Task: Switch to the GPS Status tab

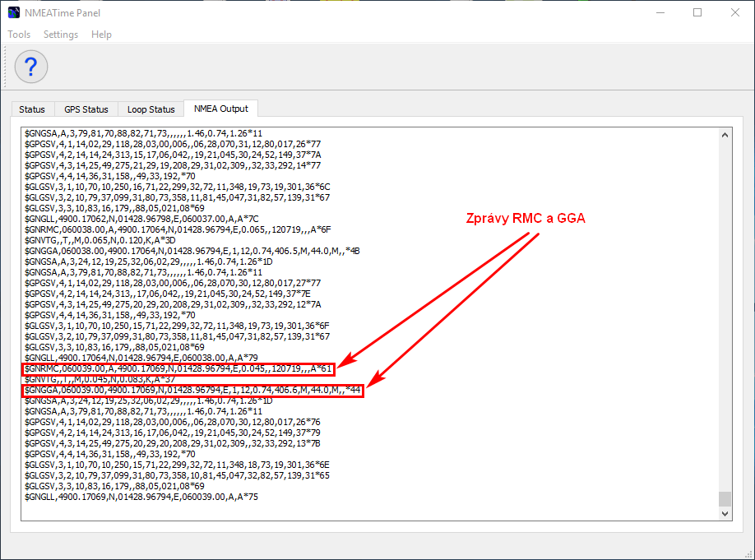Action: [x=86, y=109]
